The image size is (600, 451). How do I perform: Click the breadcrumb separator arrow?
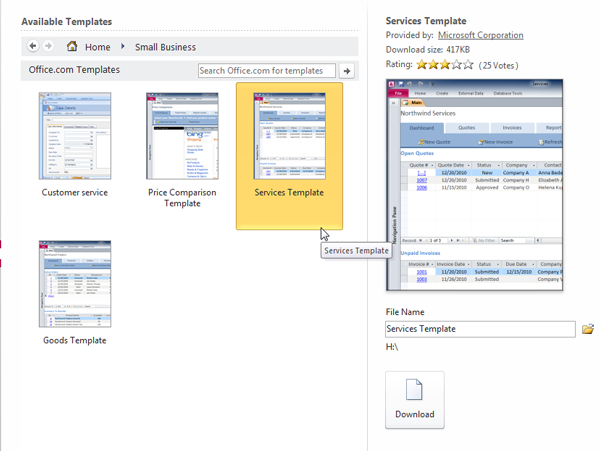click(x=122, y=46)
